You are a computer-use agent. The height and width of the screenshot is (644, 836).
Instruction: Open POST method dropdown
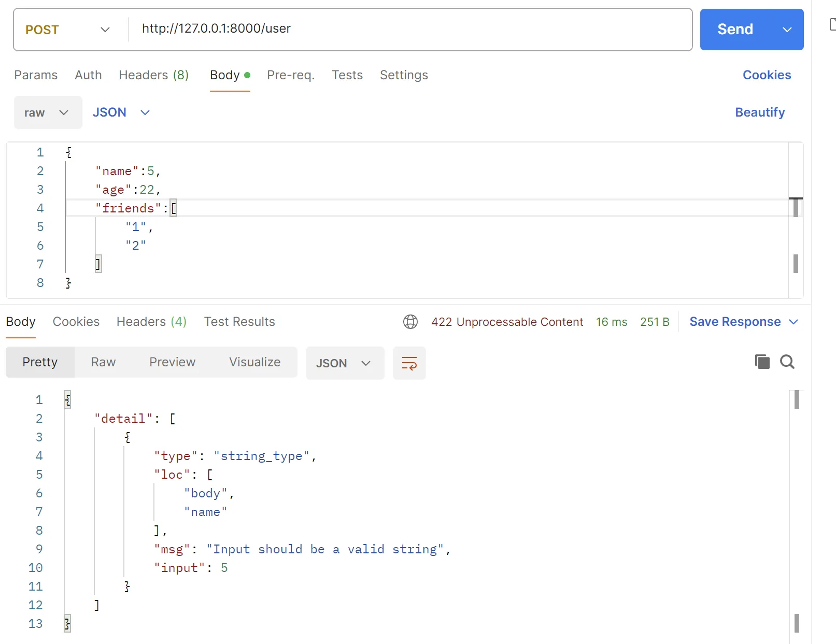pos(68,30)
